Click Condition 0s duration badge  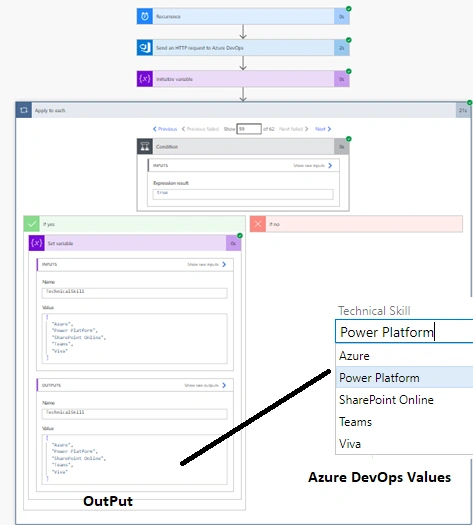pyautogui.click(x=341, y=147)
